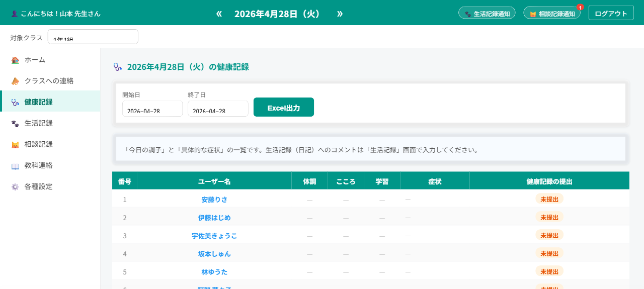This screenshot has width=644, height=289.
Task: Click the home icon in sidebar
Action: point(15,60)
